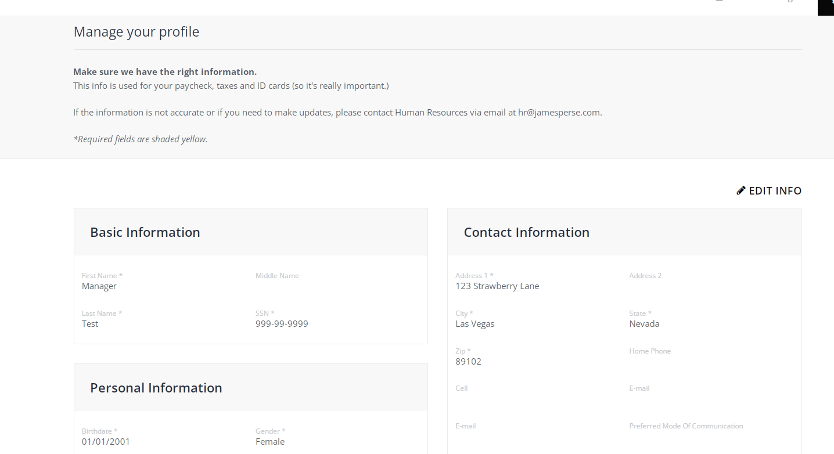Select the Zip field showing 89102

[x=468, y=362]
